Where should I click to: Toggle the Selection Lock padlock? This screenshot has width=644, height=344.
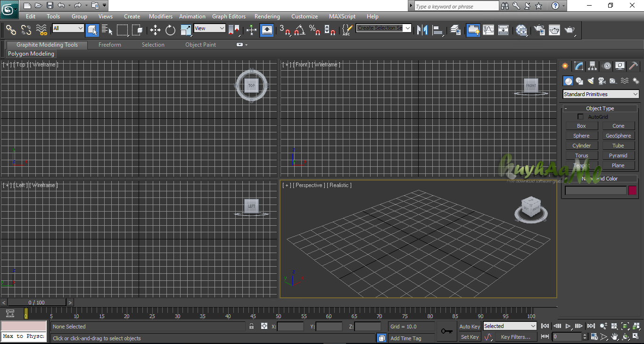(x=251, y=326)
